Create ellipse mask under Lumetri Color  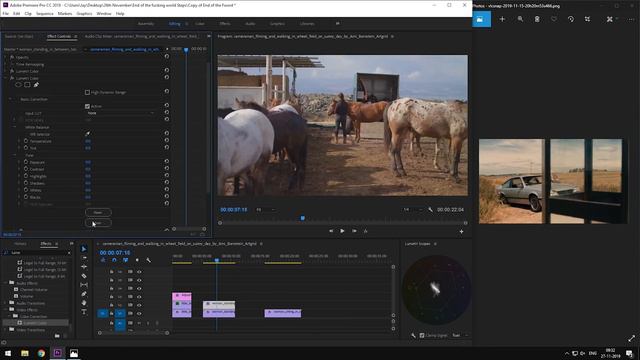[x=18, y=85]
